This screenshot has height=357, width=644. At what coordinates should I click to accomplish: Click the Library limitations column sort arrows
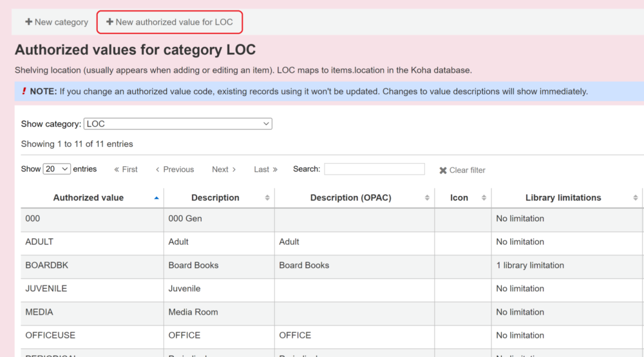point(635,198)
